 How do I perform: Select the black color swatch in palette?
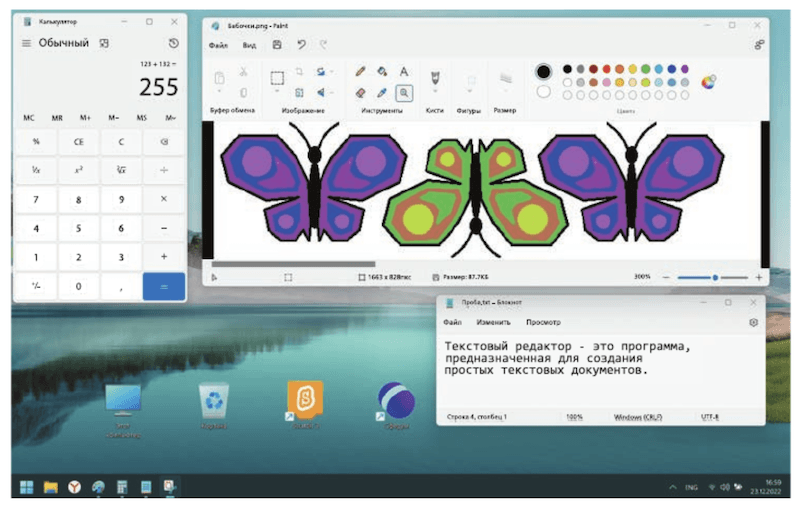click(567, 69)
